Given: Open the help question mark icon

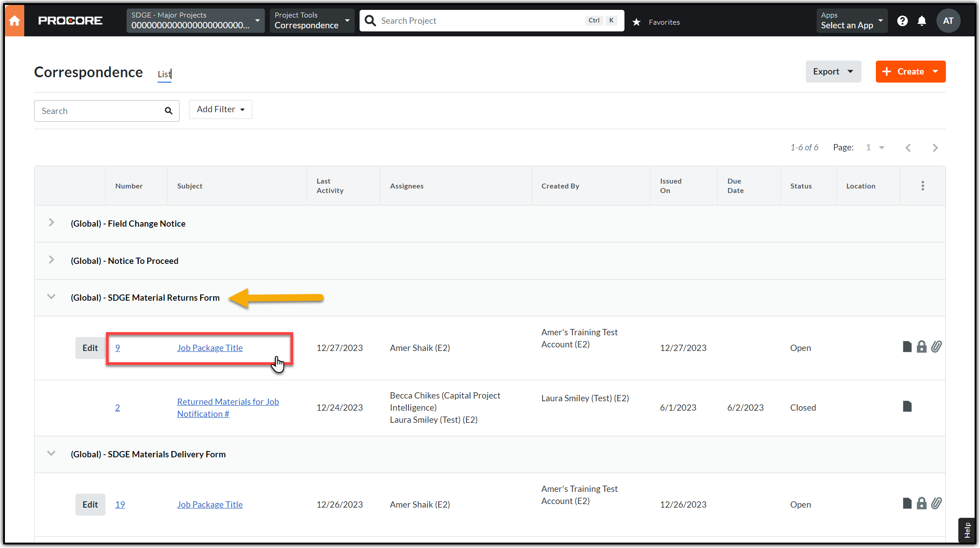Looking at the screenshot, I should 902,21.
